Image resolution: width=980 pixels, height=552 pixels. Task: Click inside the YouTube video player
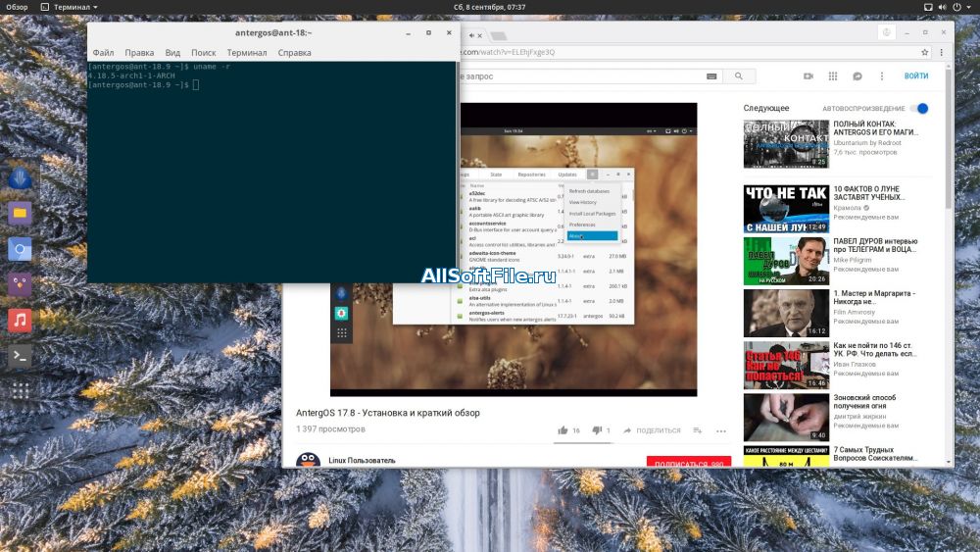click(x=514, y=249)
